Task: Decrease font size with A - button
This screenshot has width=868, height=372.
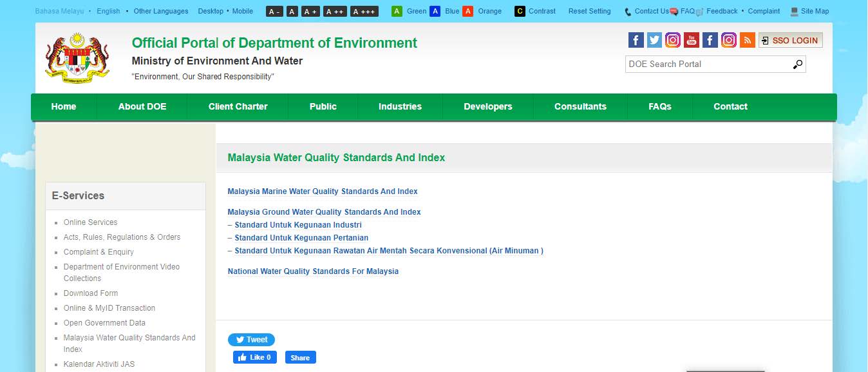Action: coord(274,12)
